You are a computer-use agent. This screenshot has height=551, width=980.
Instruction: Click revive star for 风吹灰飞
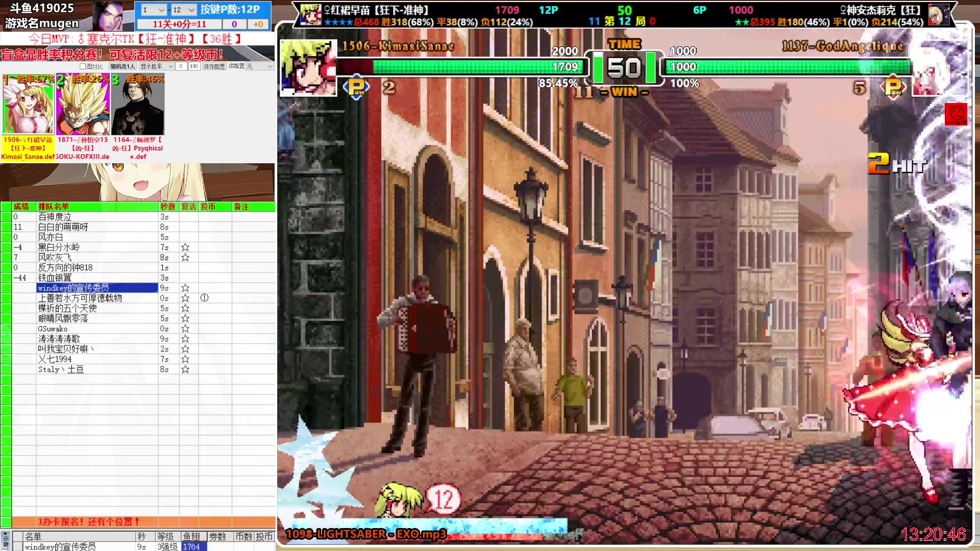click(x=185, y=258)
